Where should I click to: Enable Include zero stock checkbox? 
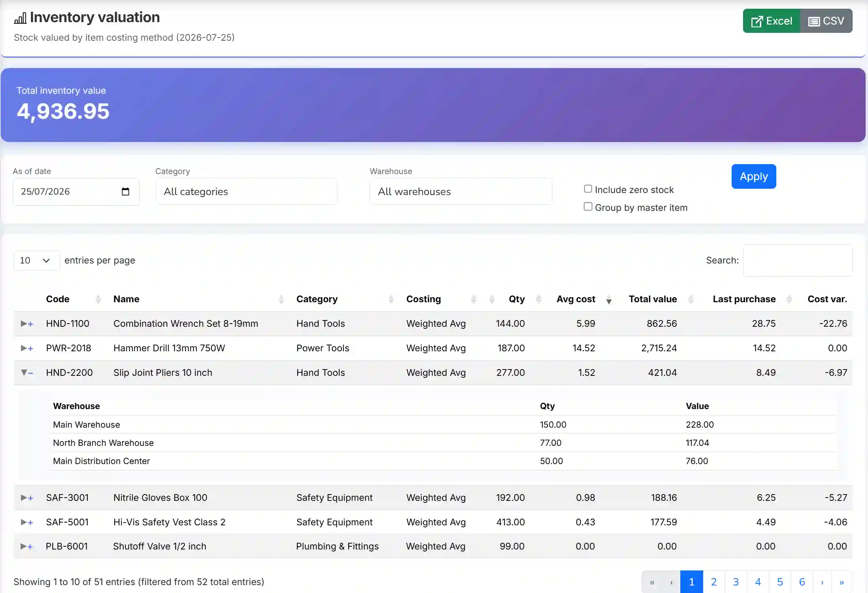tap(588, 189)
